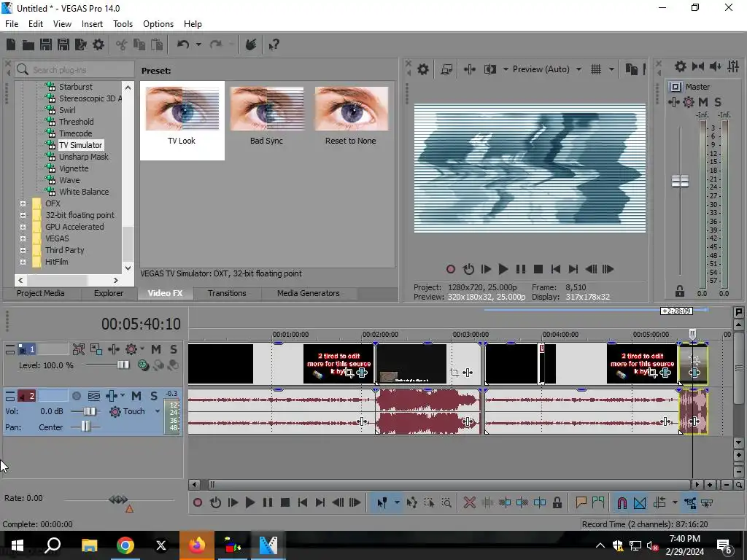Expand the Third Party folder
The height and width of the screenshot is (560, 747).
[23, 250]
